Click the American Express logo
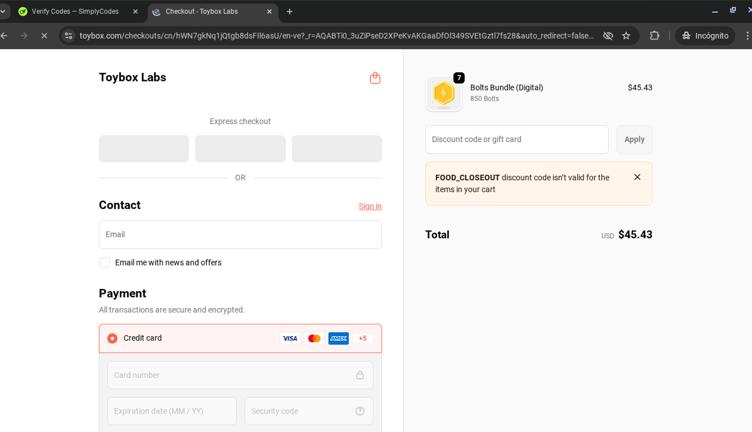This screenshot has width=752, height=432. (339, 338)
